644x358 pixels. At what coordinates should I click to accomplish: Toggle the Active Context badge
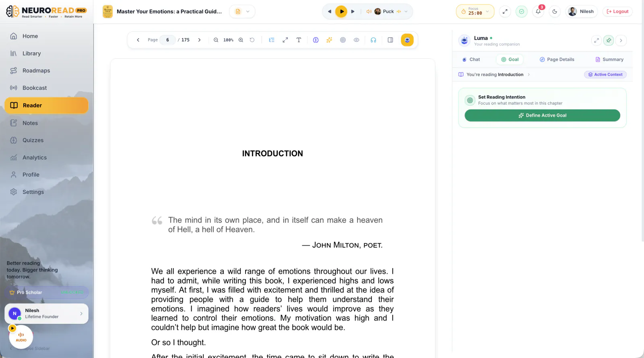click(x=605, y=75)
